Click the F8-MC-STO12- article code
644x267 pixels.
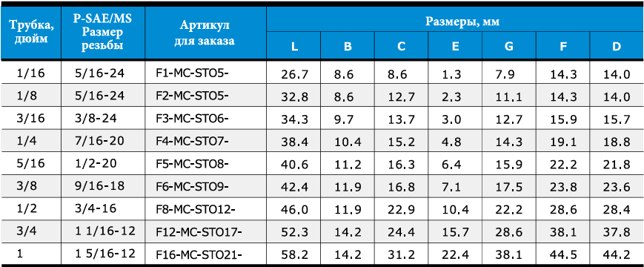pos(196,209)
